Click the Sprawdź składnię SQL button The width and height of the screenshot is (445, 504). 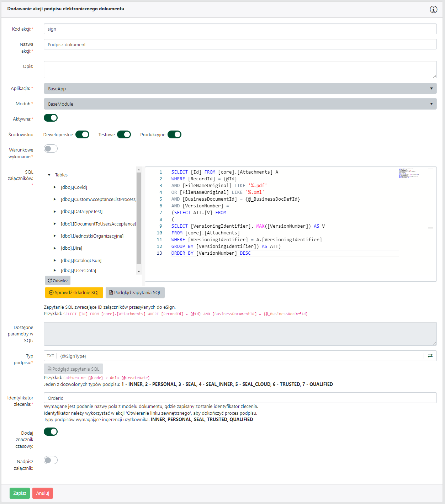(x=74, y=293)
